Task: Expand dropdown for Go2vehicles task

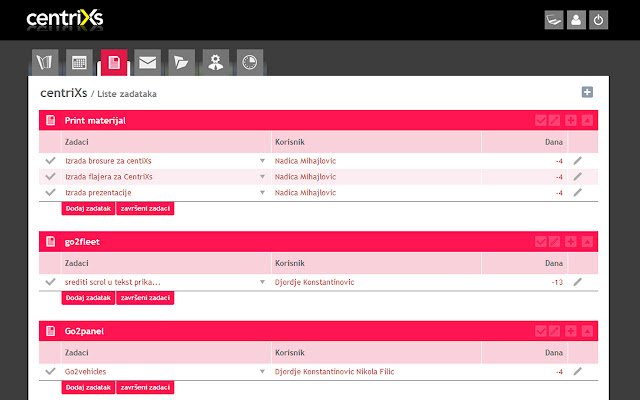Action: click(x=262, y=371)
